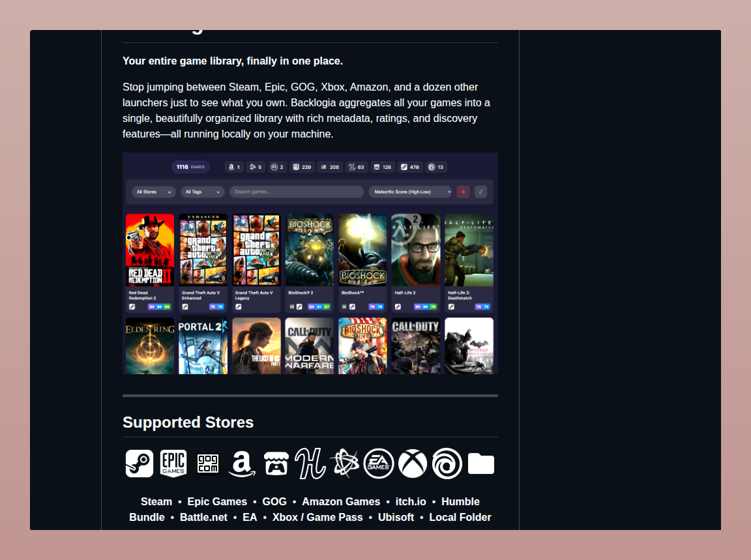Image resolution: width=751 pixels, height=560 pixels.
Task: Open the Grand Theft Auto V Legacy cover
Action: coord(256,250)
